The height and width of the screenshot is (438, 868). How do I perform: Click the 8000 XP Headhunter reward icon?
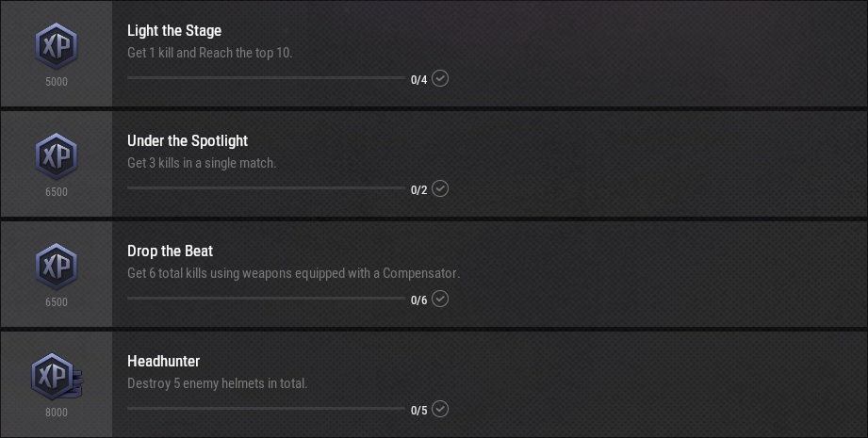[56, 376]
